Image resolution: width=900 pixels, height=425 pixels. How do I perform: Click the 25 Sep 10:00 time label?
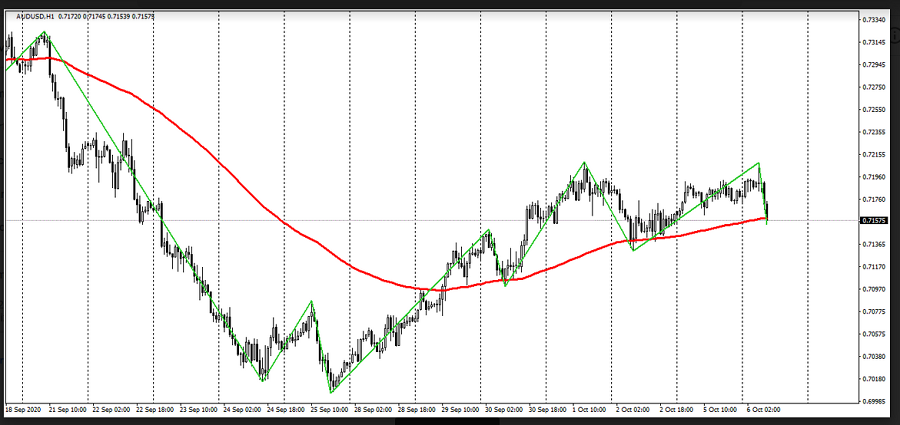(329, 410)
